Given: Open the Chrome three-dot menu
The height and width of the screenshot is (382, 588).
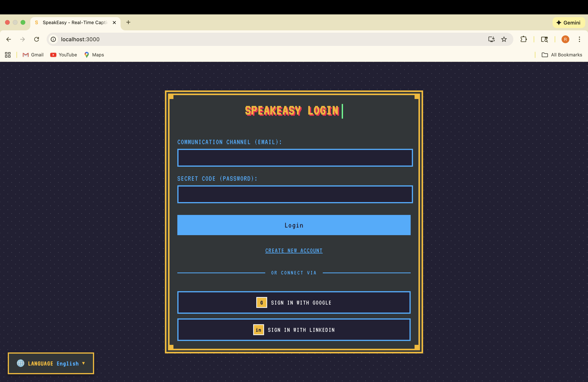Looking at the screenshot, I should click(x=579, y=39).
